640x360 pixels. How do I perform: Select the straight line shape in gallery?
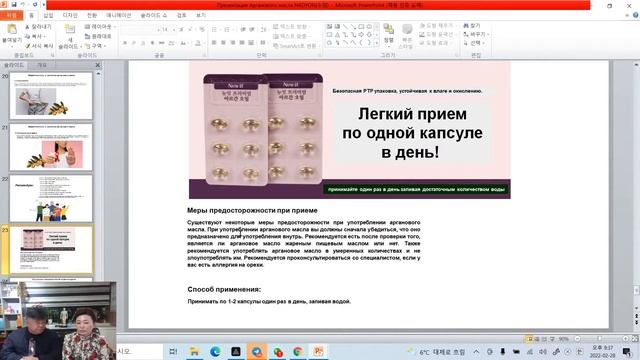pyautogui.click(x=345, y=27)
